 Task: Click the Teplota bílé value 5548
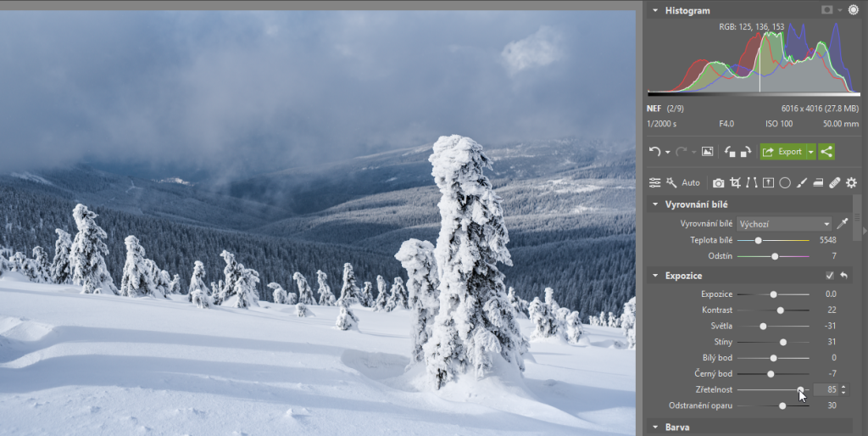pyautogui.click(x=827, y=240)
